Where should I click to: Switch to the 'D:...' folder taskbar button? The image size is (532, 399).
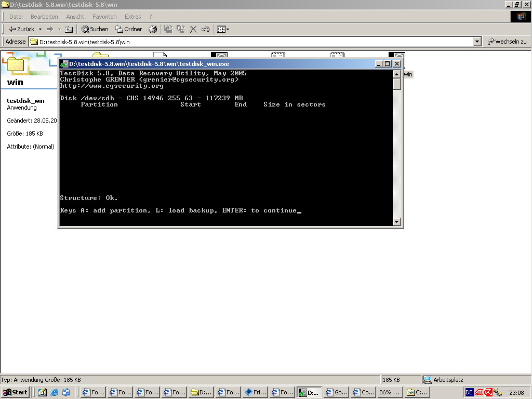coord(201,392)
